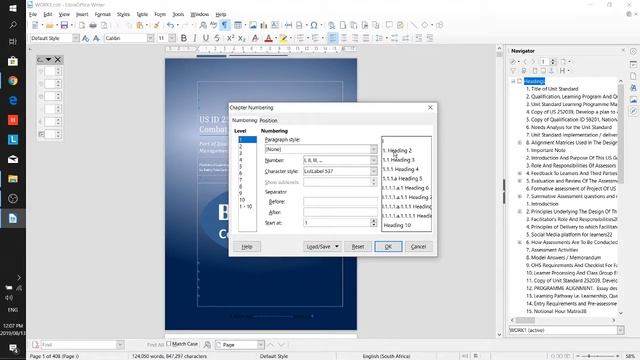Screen dimensions: 640x360
Task: Click the Justified alignment icon
Action: click(366, 38)
